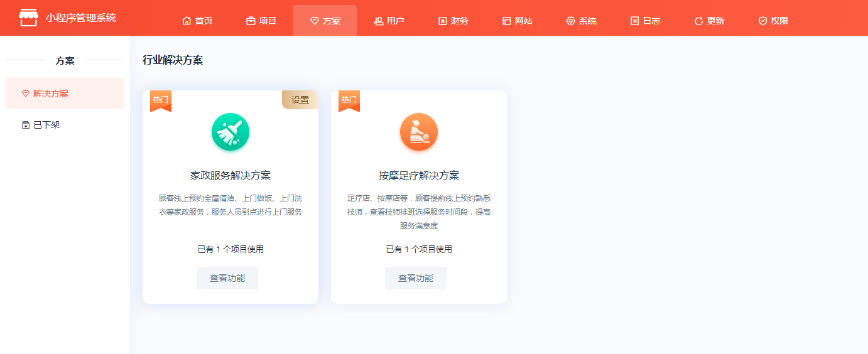Click 设置 on the 家政服务 card
Screen dimensions: 868x354
[x=300, y=100]
